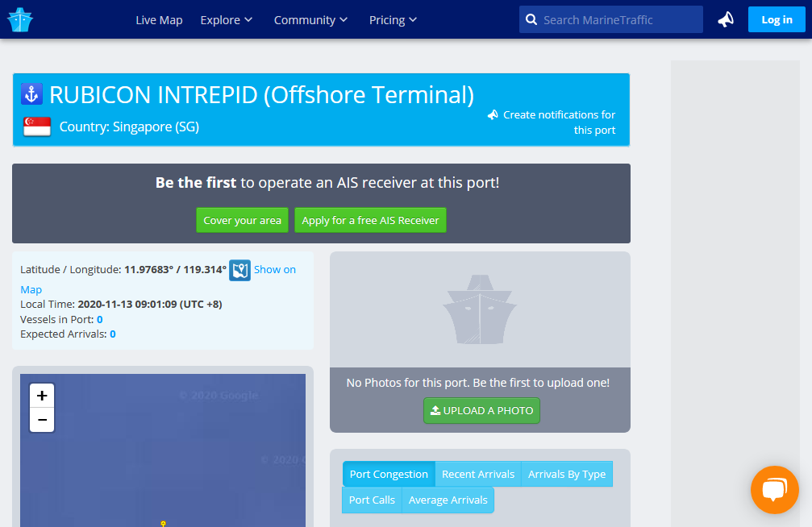812x527 pixels.
Task: Zoom in on the port map
Action: [42, 396]
